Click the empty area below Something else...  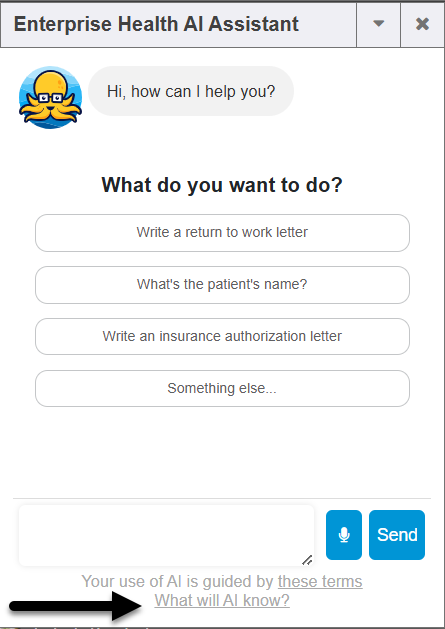[222, 452]
